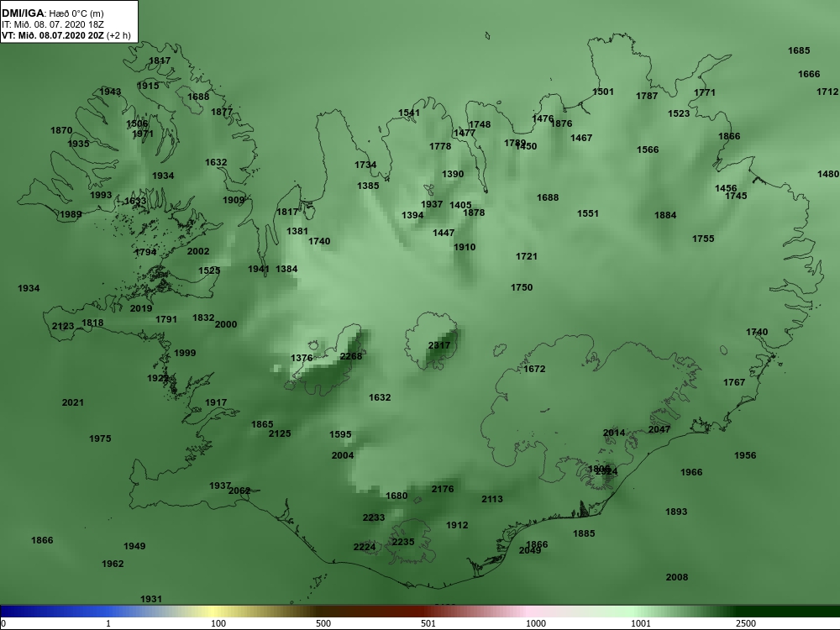The height and width of the screenshot is (630, 840).
Task: Select the 1787 value label
Action: [647, 96]
